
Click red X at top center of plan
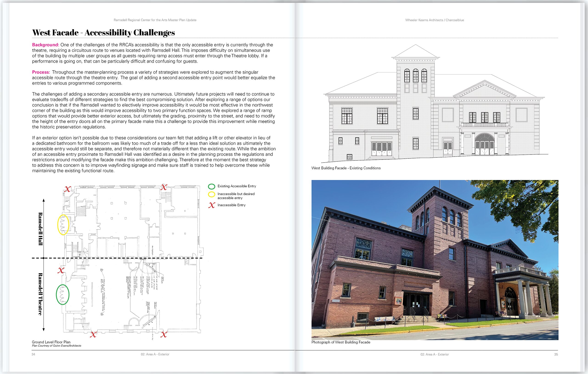point(164,187)
